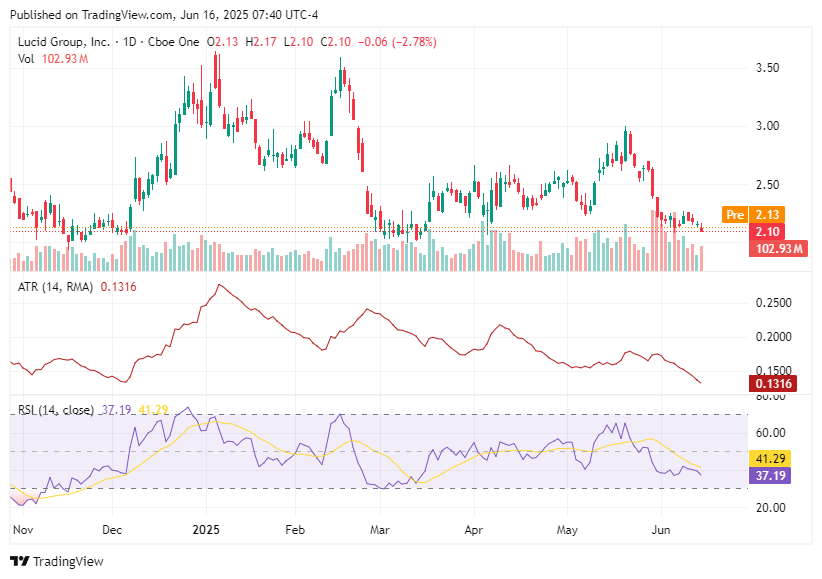Click the red 0.1316 ATR value label
Screen dimensions: 822x579
pos(773,383)
